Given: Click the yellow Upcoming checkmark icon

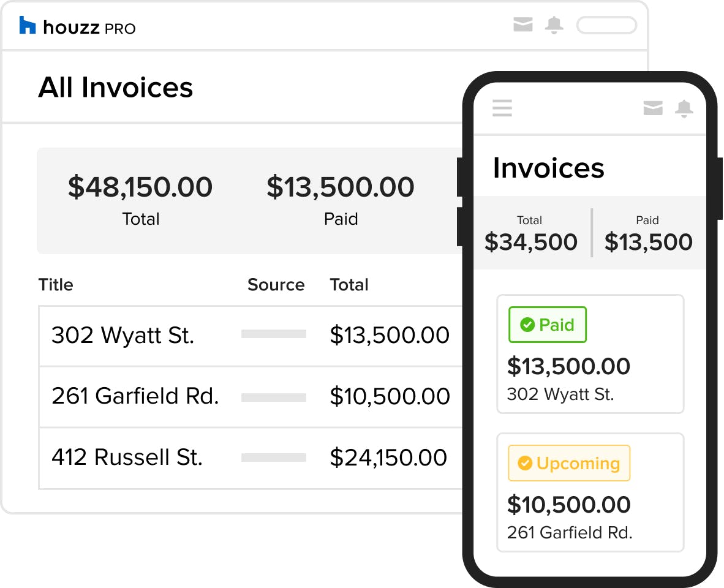Looking at the screenshot, I should tap(524, 463).
